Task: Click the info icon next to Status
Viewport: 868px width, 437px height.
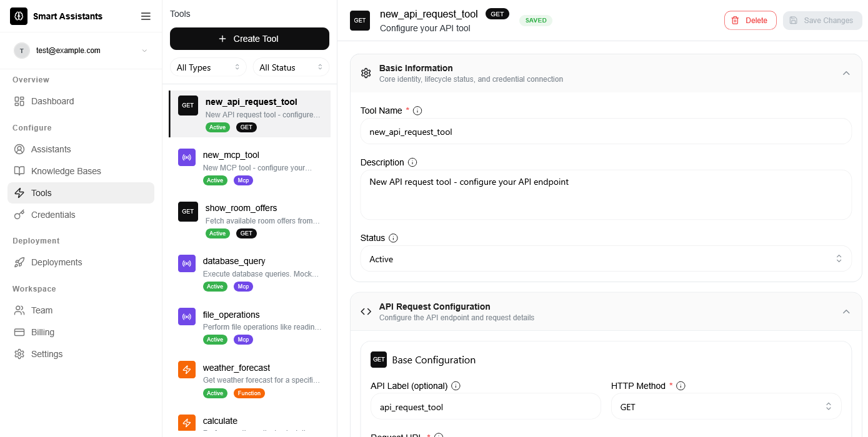Action: click(x=393, y=238)
